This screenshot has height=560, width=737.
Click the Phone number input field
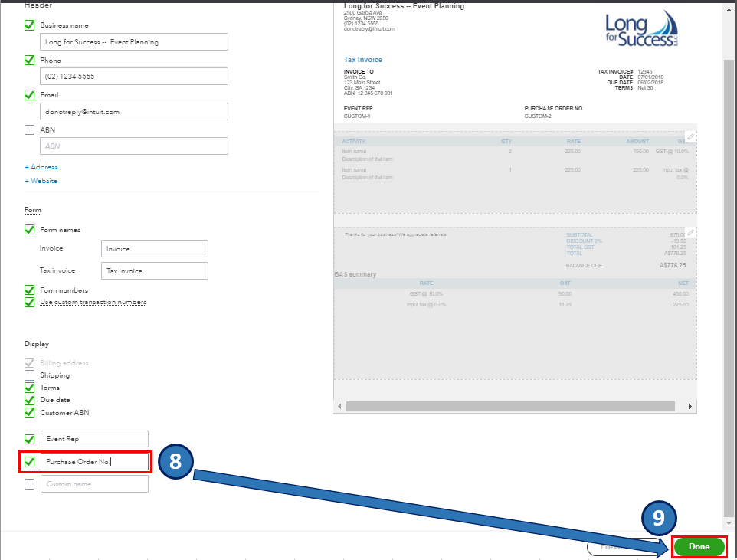[x=134, y=76]
